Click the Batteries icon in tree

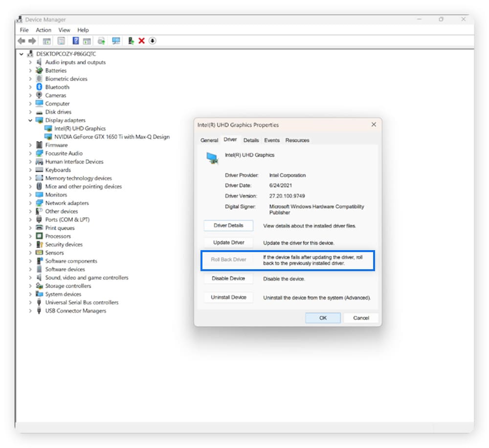tap(39, 70)
